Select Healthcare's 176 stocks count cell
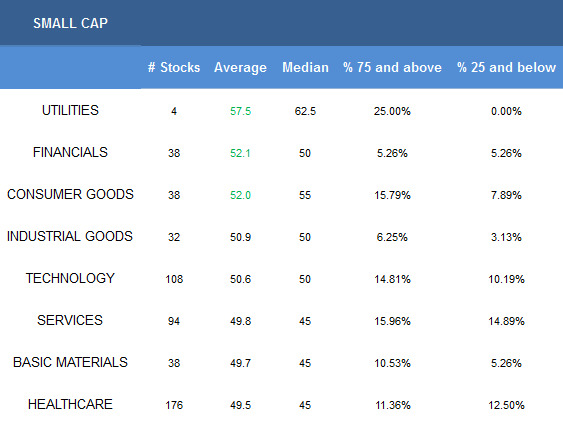Image resolution: width=563 pixels, height=443 pixels. click(x=174, y=405)
